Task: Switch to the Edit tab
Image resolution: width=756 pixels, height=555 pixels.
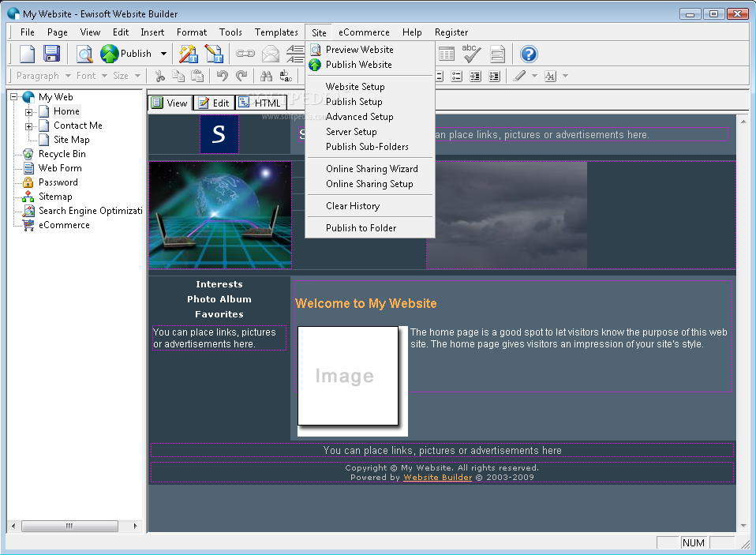Action: pyautogui.click(x=214, y=103)
